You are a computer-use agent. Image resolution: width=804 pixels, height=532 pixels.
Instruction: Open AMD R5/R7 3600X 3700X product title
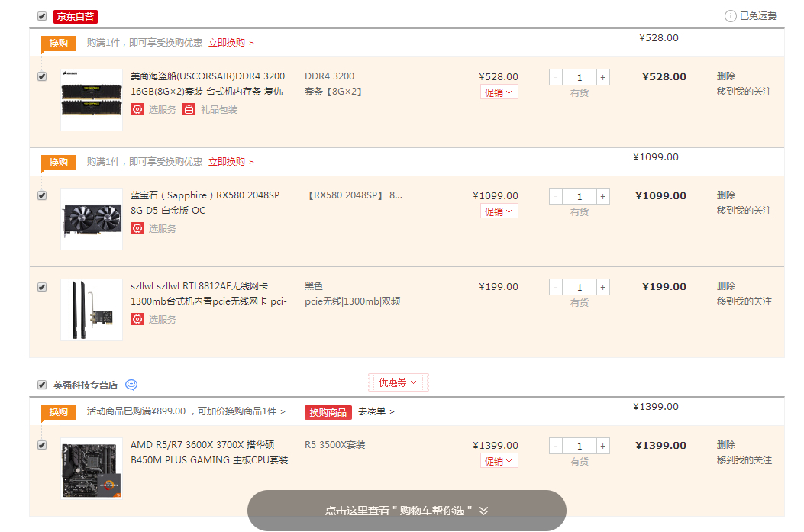pyautogui.click(x=209, y=452)
